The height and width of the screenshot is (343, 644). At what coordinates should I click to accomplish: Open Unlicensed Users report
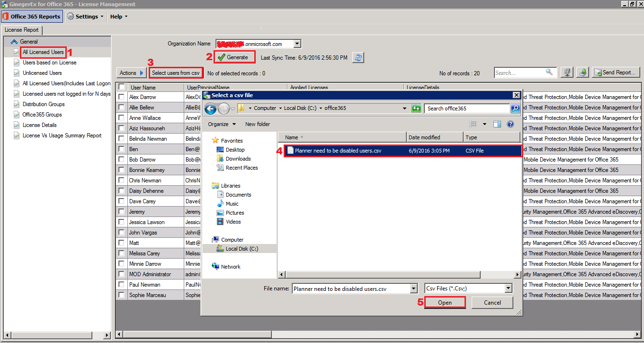[42, 73]
